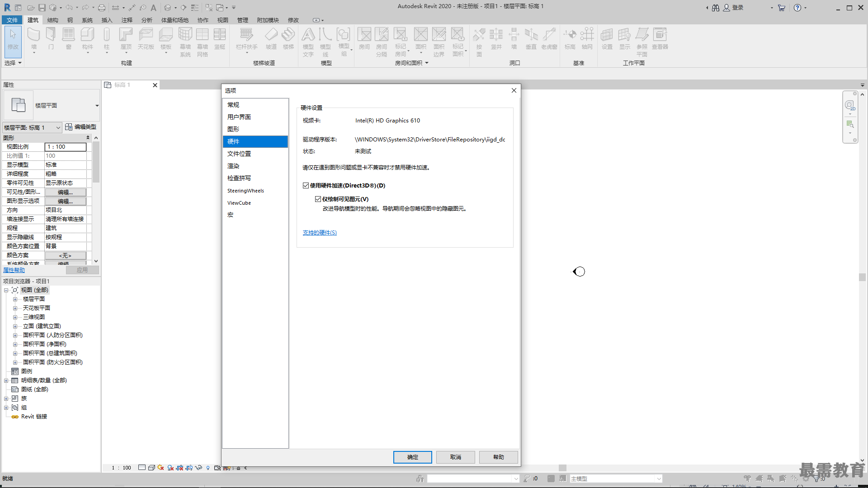This screenshot has height=488, width=868.
Task: Select the Ramp (坡道) tool icon
Action: point(271,35)
